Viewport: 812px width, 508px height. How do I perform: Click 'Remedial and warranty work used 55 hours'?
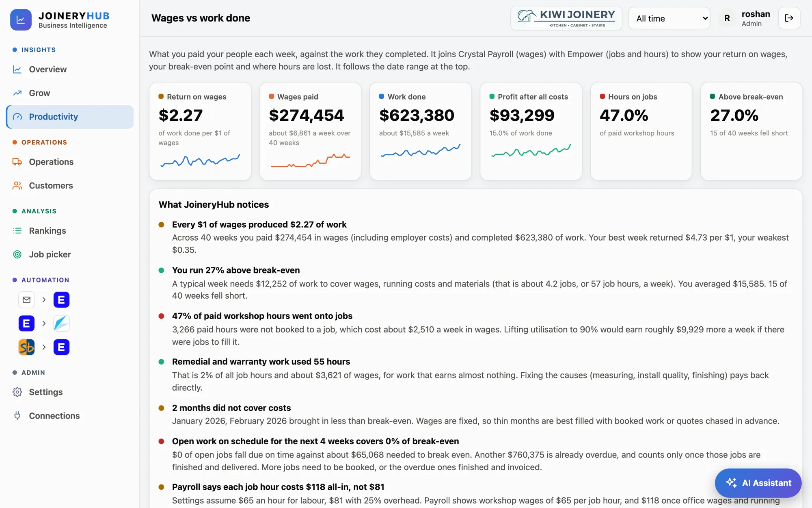261,362
